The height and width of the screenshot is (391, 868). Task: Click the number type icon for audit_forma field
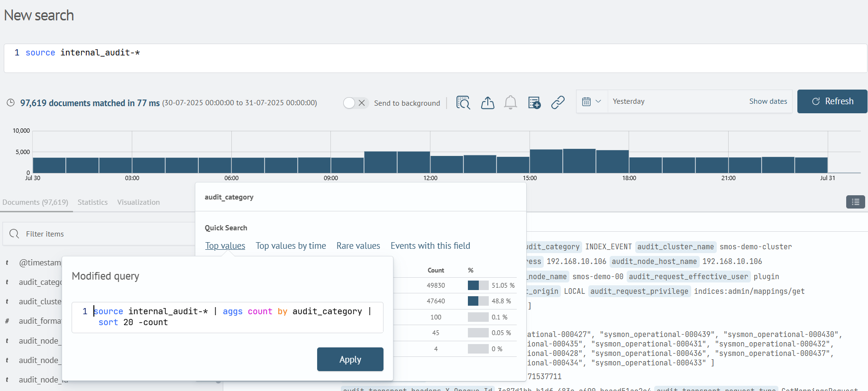pyautogui.click(x=7, y=321)
